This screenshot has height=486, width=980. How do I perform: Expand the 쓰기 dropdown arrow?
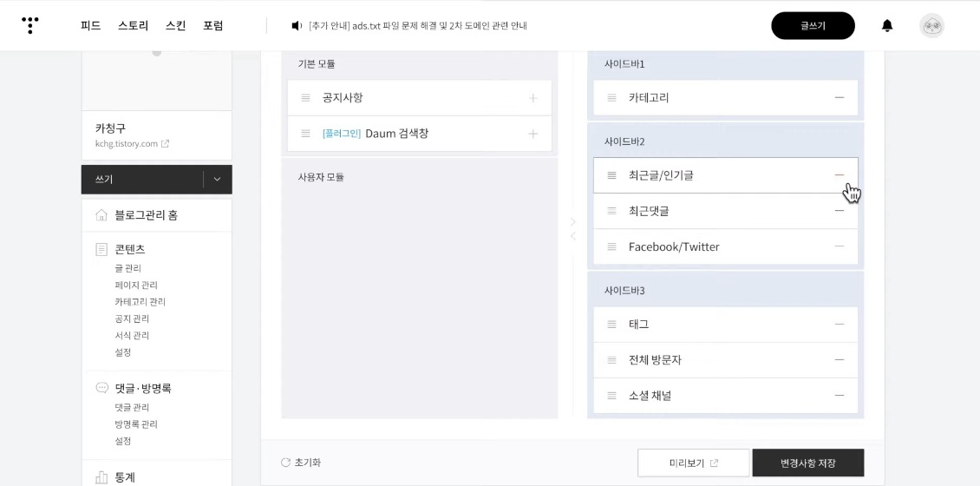218,180
